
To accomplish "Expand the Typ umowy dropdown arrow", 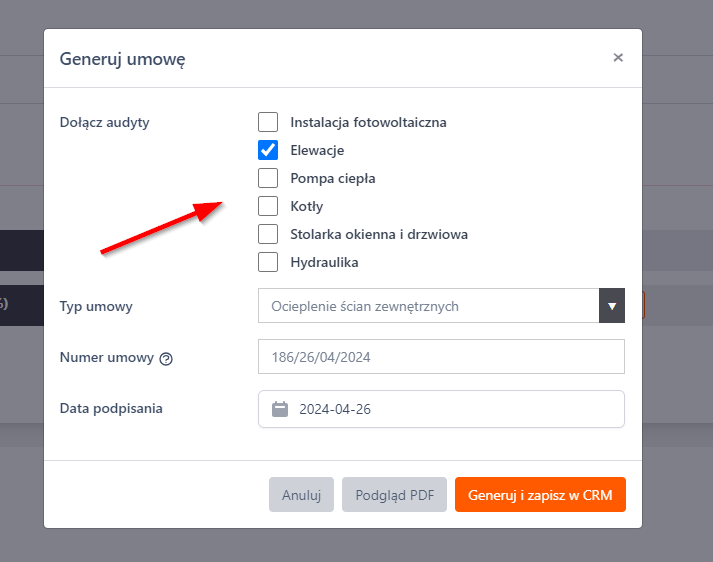I will pos(611,306).
